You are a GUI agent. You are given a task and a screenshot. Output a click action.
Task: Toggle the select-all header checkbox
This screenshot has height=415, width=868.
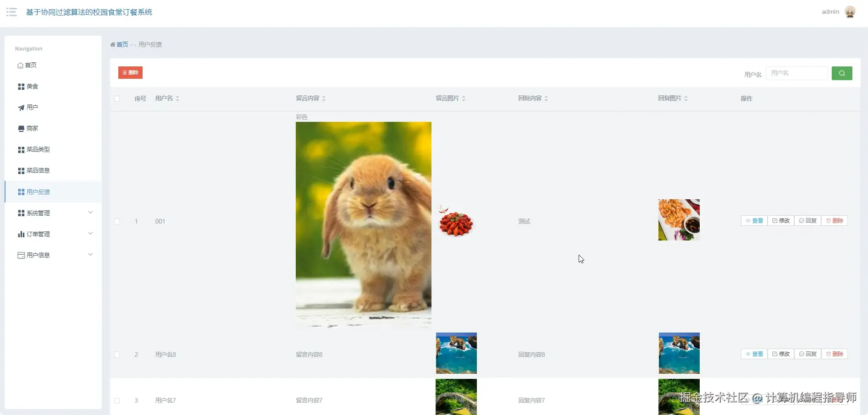pyautogui.click(x=117, y=98)
